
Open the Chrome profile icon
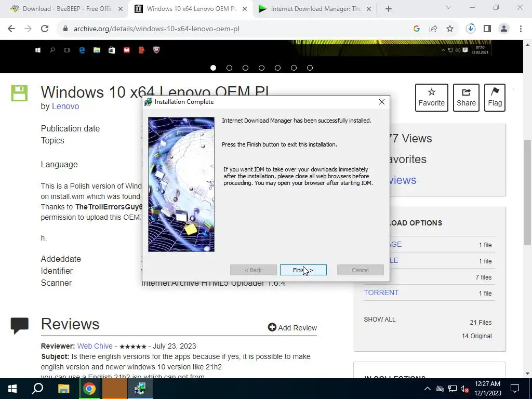[x=504, y=29]
